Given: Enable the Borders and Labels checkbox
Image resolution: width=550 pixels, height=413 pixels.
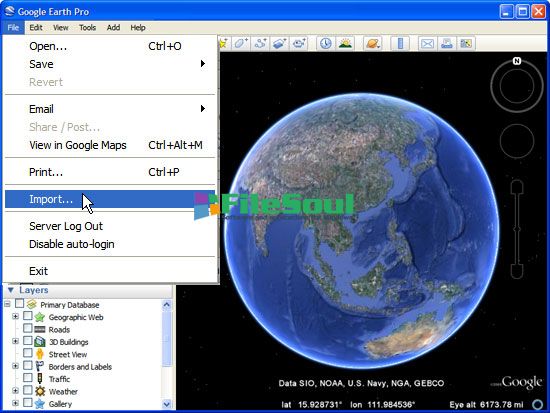Looking at the screenshot, I should pos(28,365).
